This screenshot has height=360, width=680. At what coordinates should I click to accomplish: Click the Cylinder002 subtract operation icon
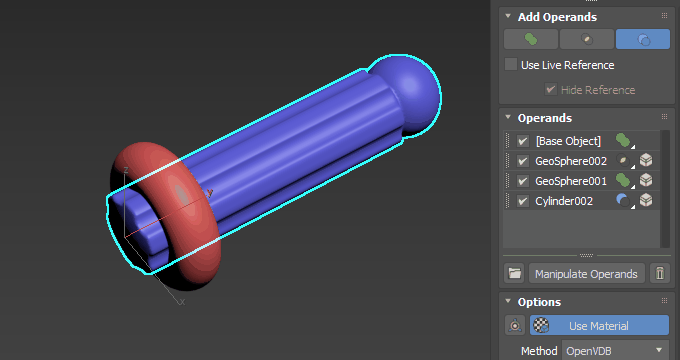623,200
